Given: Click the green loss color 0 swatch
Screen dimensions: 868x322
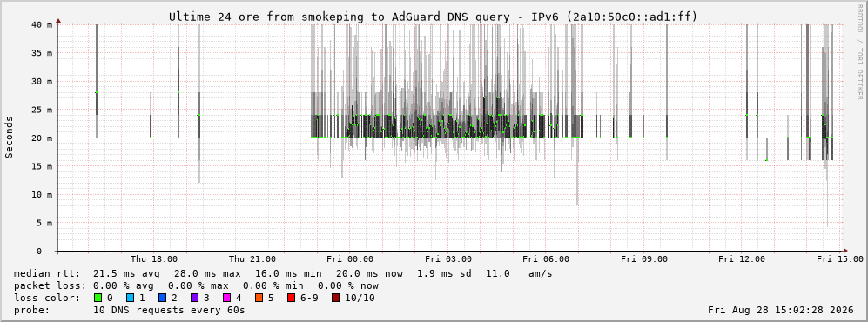Looking at the screenshot, I should 98,298.
